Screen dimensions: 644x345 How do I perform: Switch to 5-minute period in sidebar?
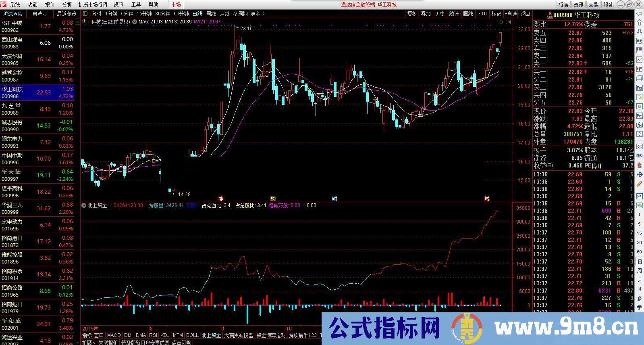click(639, 224)
